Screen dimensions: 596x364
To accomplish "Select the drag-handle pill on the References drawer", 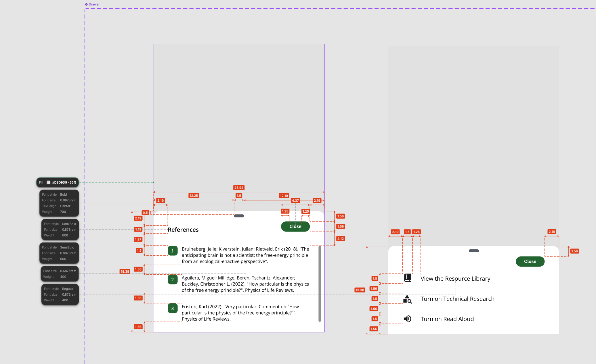I will [239, 215].
